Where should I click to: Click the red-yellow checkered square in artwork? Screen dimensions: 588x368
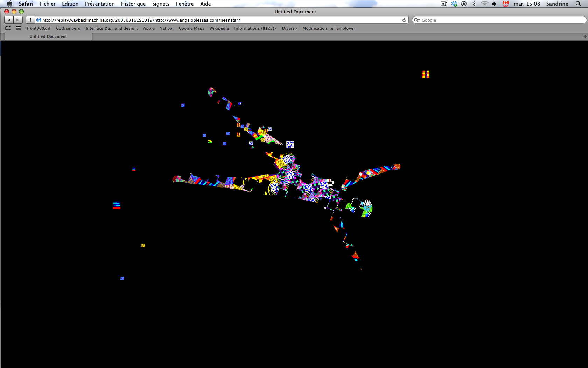426,74
